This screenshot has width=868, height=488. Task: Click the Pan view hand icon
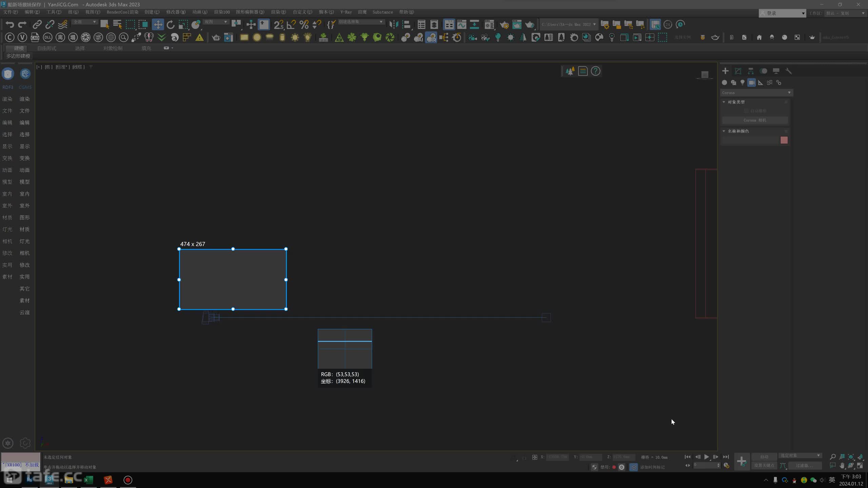[842, 465]
